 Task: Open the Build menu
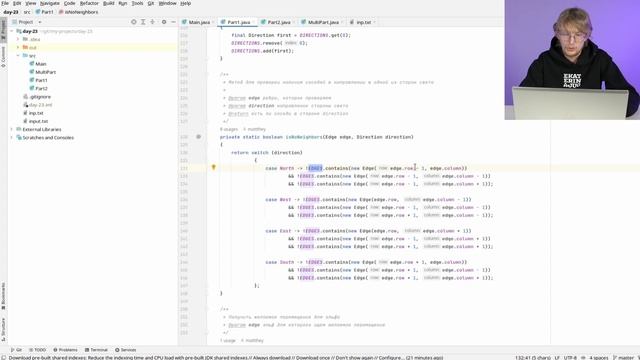[x=109, y=3]
